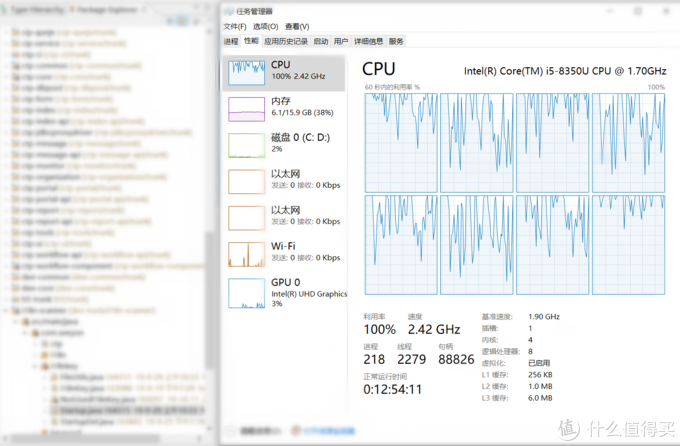The width and height of the screenshot is (680, 446).
Task: Click the Package Explorer tab icon
Action: pyautogui.click(x=72, y=9)
